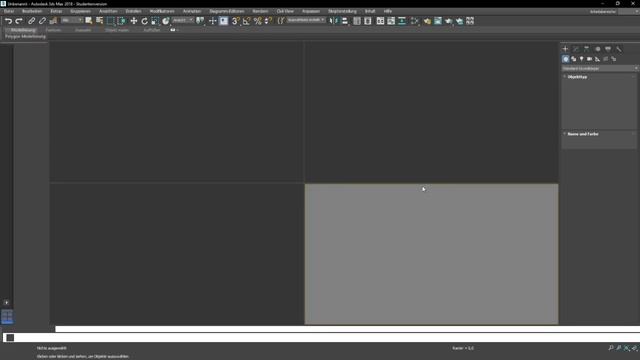Open the Rendern menu
This screenshot has height=360, width=640.
point(260,11)
